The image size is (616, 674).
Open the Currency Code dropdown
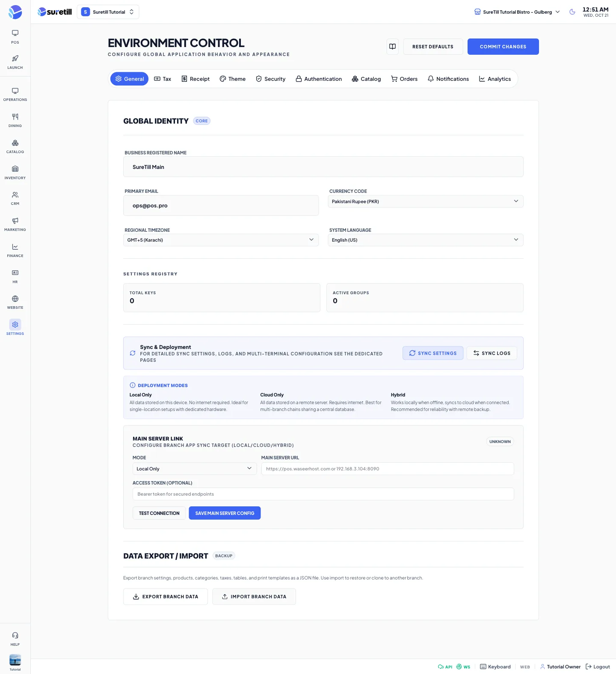tap(426, 201)
